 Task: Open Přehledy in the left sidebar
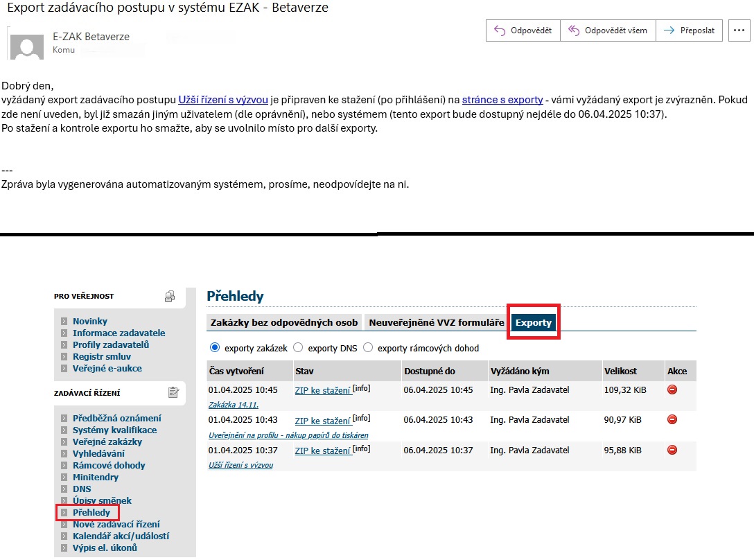[91, 513]
